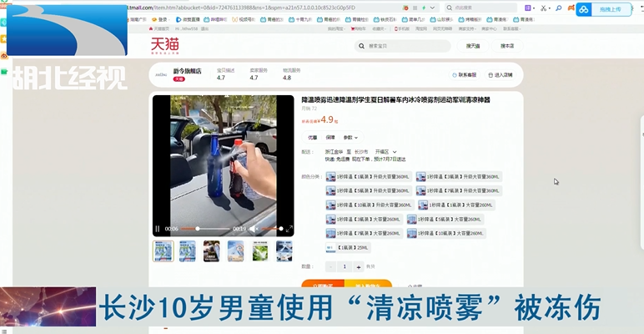Mute the product video sound
644x334 pixels.
coord(254,229)
